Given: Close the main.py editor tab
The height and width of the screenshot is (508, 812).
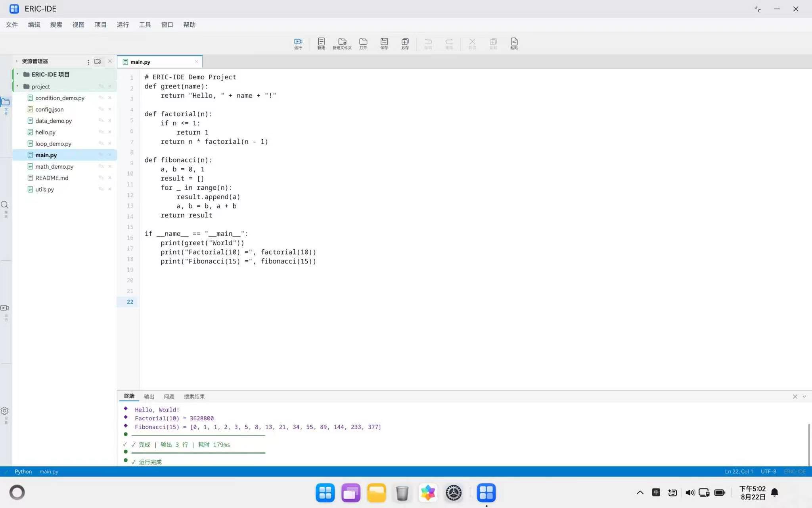Looking at the screenshot, I should [196, 62].
